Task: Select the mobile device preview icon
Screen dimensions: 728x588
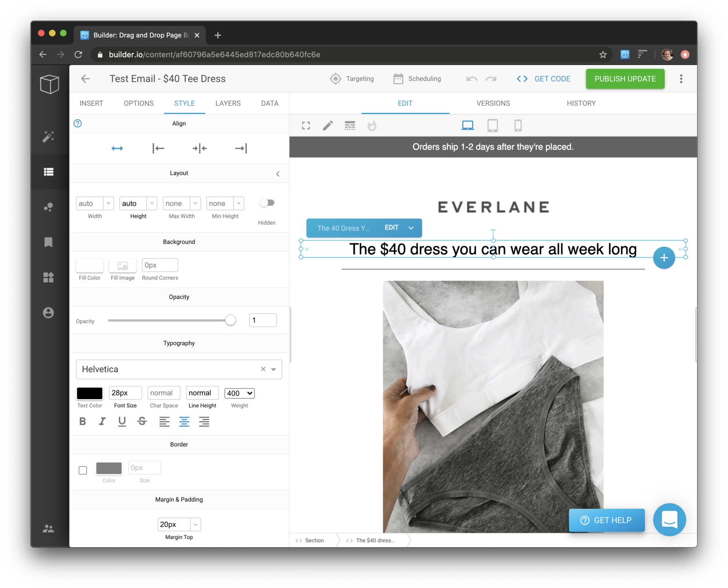Action: (518, 125)
